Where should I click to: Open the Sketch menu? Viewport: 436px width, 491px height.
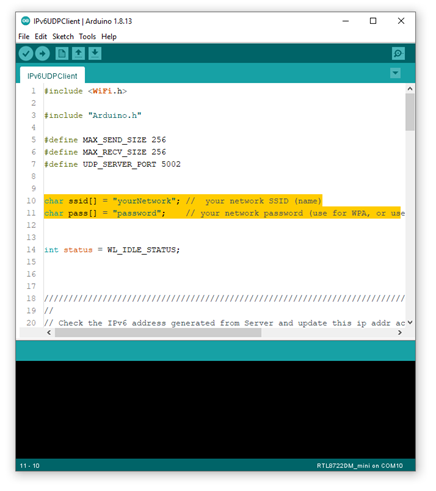pos(63,36)
